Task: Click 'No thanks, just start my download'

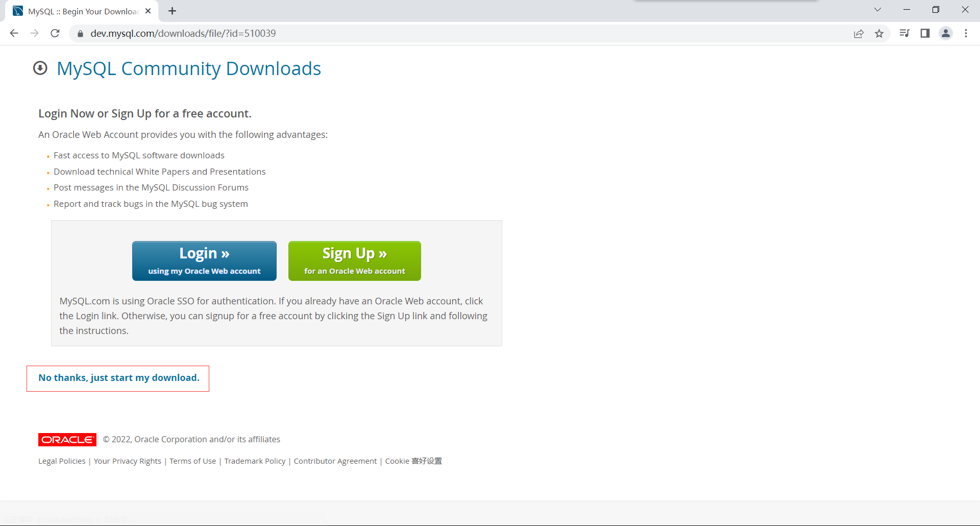Action: tap(119, 378)
